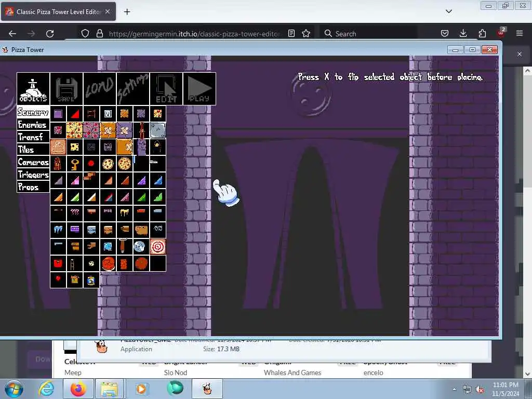Image resolution: width=532 pixels, height=399 pixels.
Task: Select the Tiles object category
Action: coord(33,150)
